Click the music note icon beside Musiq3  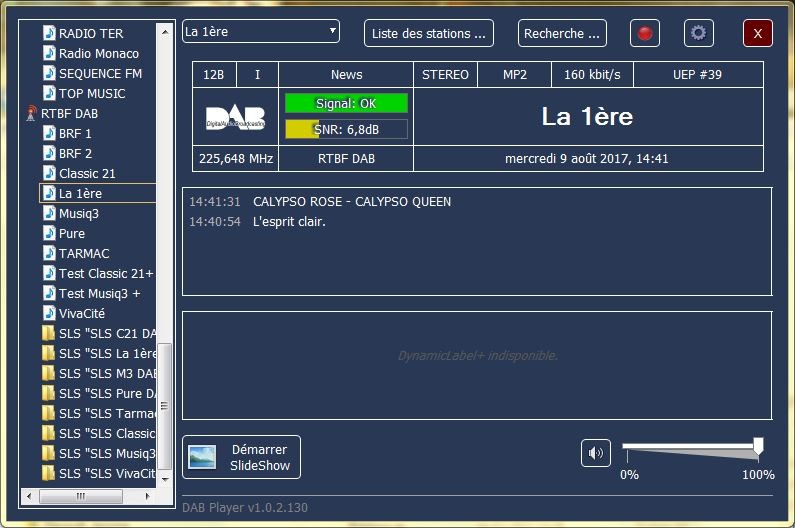(x=49, y=214)
